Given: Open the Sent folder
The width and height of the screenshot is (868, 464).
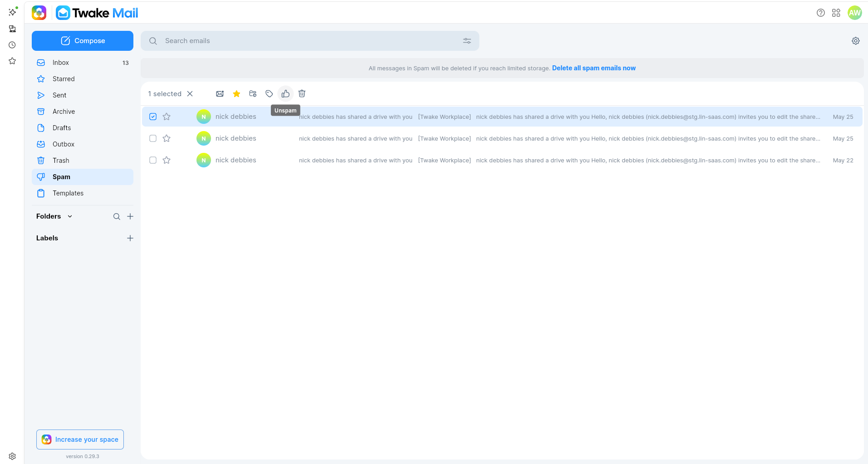Looking at the screenshot, I should pos(83,95).
